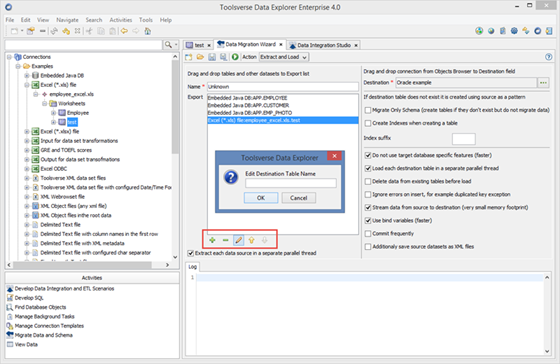Click the blue document icon in top-right toolbar

(x=502, y=31)
